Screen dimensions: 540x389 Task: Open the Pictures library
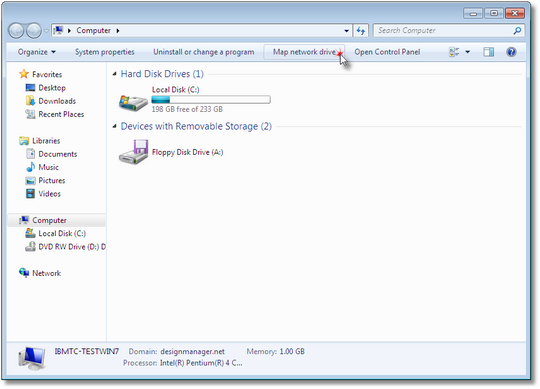pyautogui.click(x=52, y=181)
